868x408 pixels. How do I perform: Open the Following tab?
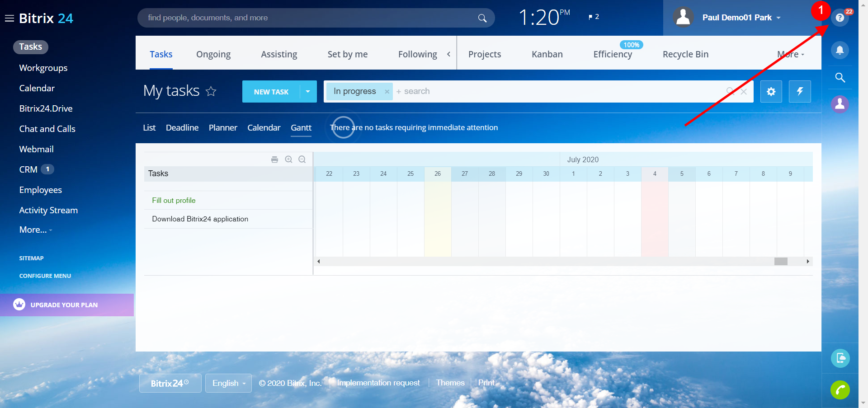click(418, 54)
